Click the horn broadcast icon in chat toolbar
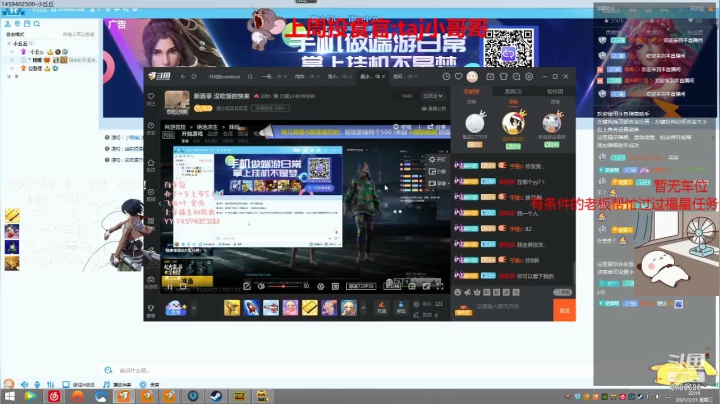Screen dimensions: 720x404 (467, 292)
